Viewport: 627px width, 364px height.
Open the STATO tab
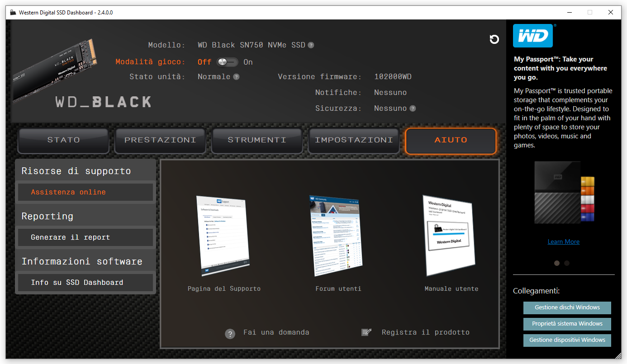click(x=63, y=140)
